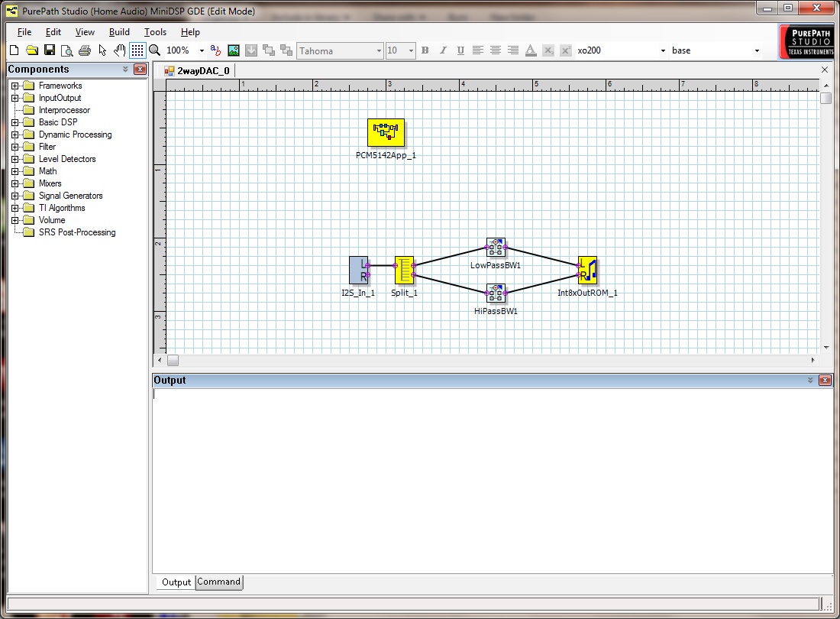Open the Edit menu
The height and width of the screenshot is (619, 840).
click(x=53, y=32)
